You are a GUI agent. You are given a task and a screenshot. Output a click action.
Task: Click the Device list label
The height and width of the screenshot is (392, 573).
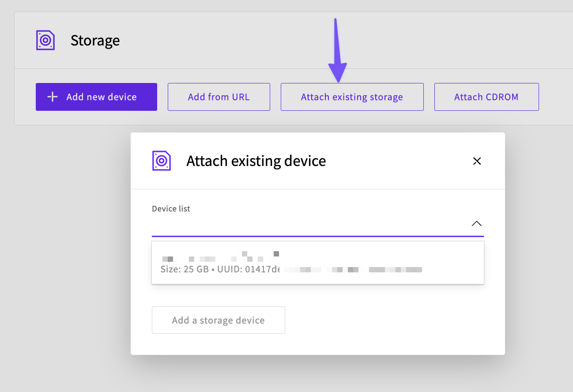171,208
